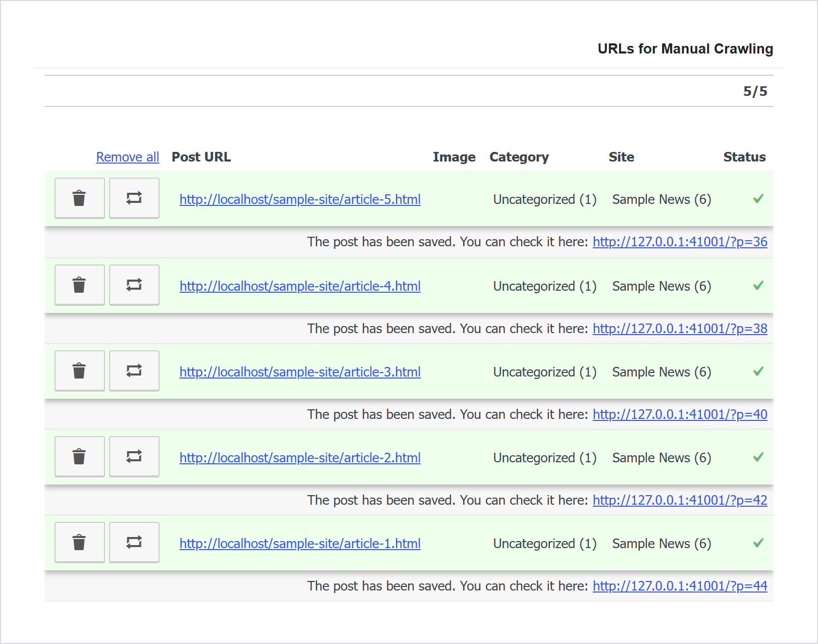Click the Post URL column header

click(201, 157)
